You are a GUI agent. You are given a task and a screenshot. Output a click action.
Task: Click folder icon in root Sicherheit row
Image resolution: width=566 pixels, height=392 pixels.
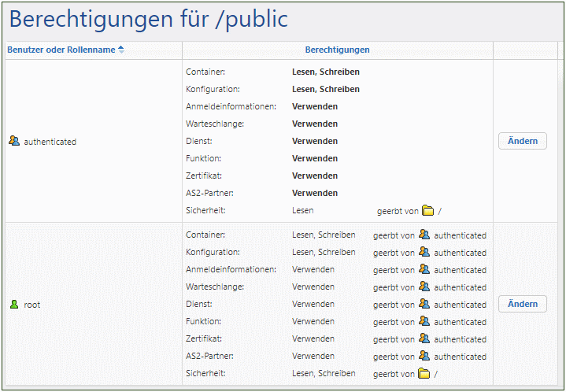(x=424, y=373)
